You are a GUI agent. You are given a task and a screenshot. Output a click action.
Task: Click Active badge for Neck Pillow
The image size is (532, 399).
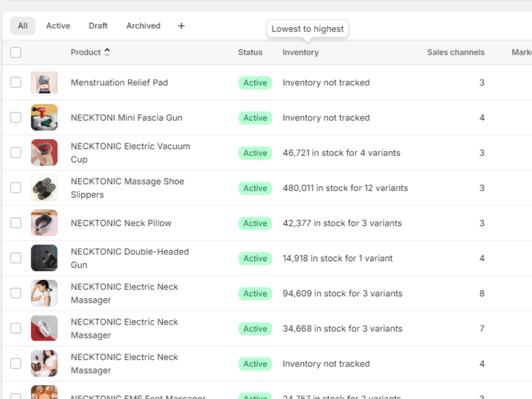(255, 223)
